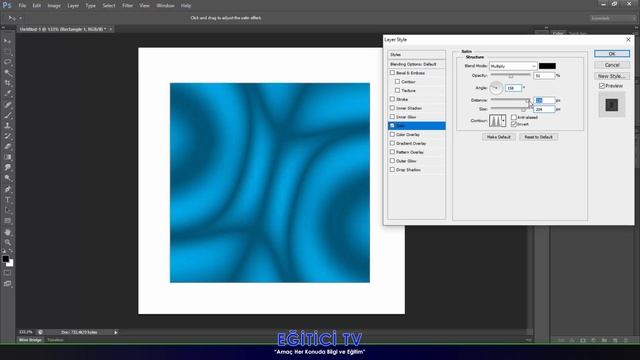Select the Lasso tool
The image size is (640, 360).
[x=7, y=62]
